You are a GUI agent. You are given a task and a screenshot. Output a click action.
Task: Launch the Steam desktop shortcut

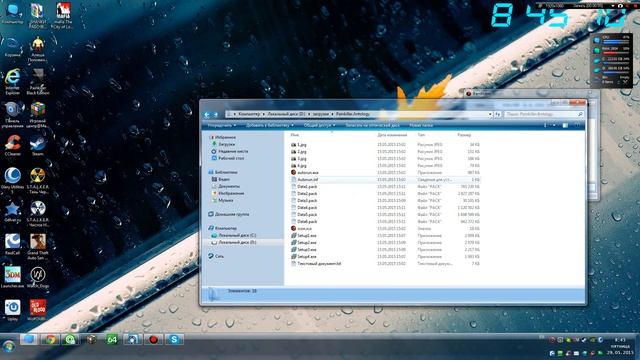coord(38,146)
